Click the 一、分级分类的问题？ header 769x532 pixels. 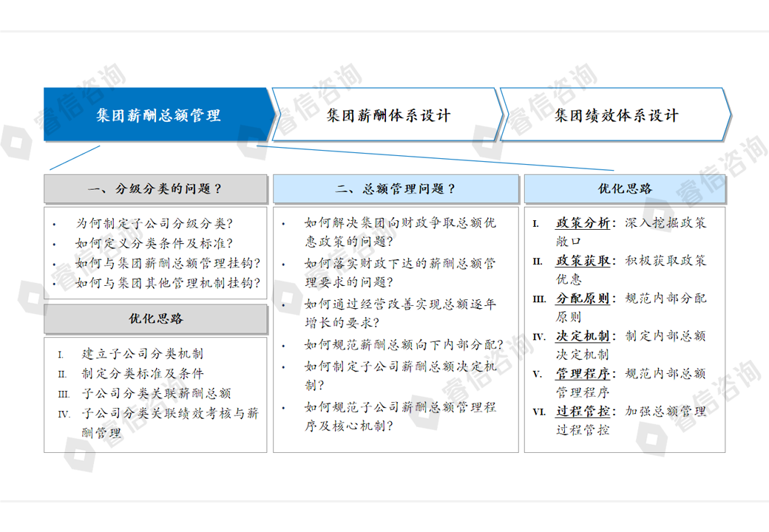tap(155, 189)
